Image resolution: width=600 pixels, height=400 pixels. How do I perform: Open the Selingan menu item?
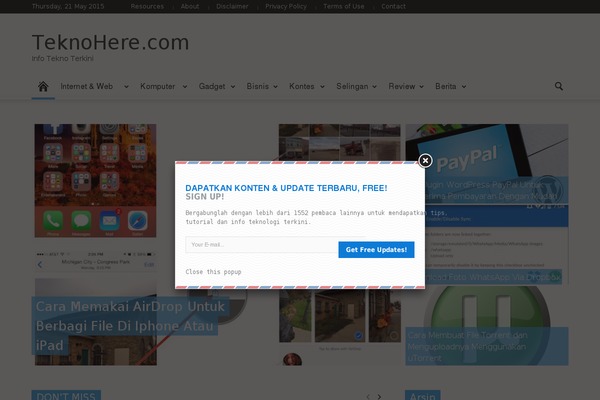(352, 87)
